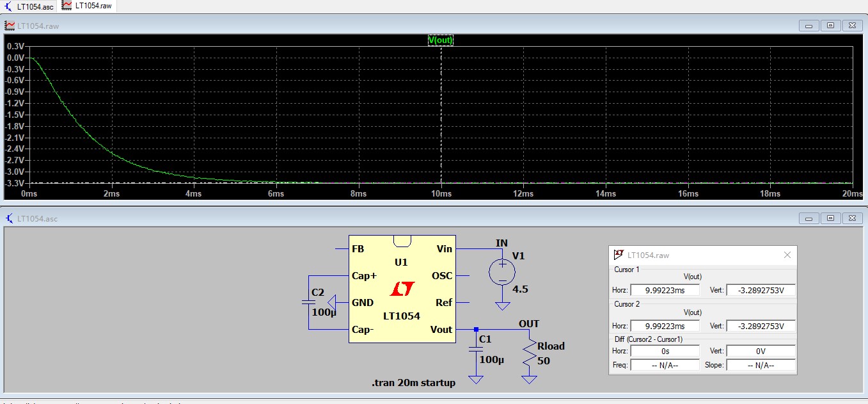The image size is (868, 404).
Task: Minimize the LT1054.asc schematic window
Action: point(809,218)
